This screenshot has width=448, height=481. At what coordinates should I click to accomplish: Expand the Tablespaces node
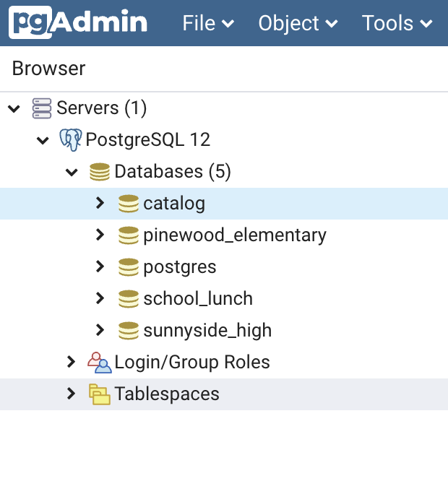pos(72,394)
